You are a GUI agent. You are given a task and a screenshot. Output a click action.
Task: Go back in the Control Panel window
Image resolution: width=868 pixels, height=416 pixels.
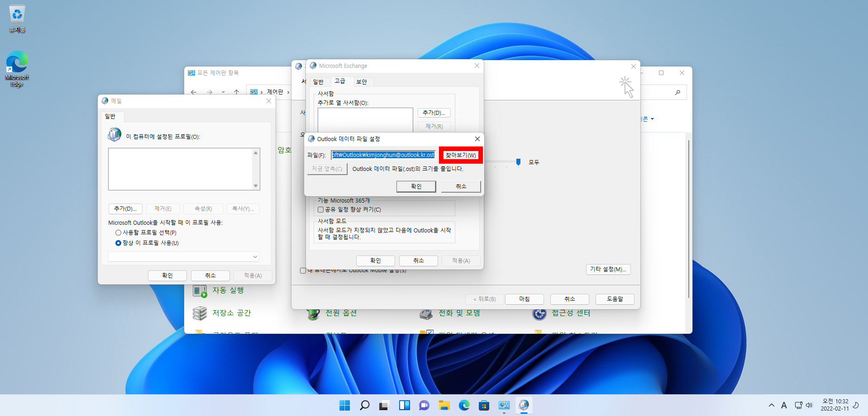click(x=194, y=92)
